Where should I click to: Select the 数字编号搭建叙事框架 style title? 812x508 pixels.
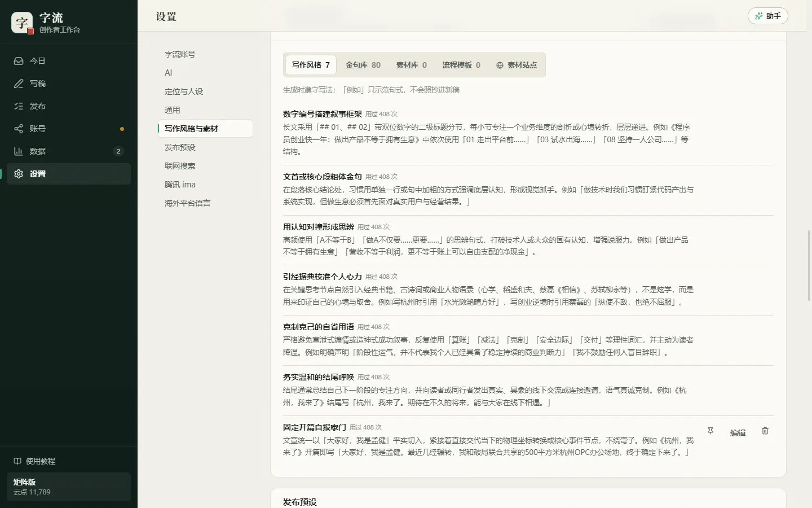click(x=323, y=114)
